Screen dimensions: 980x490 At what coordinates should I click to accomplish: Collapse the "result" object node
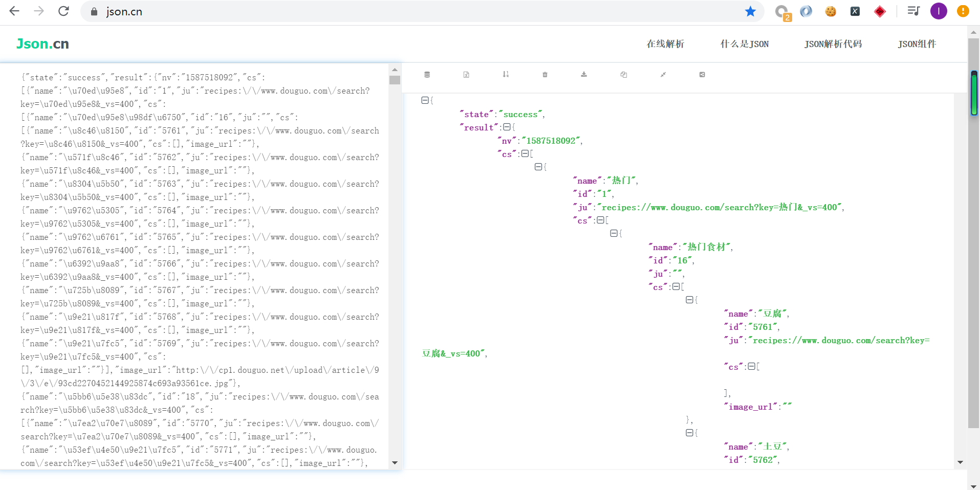pos(507,127)
